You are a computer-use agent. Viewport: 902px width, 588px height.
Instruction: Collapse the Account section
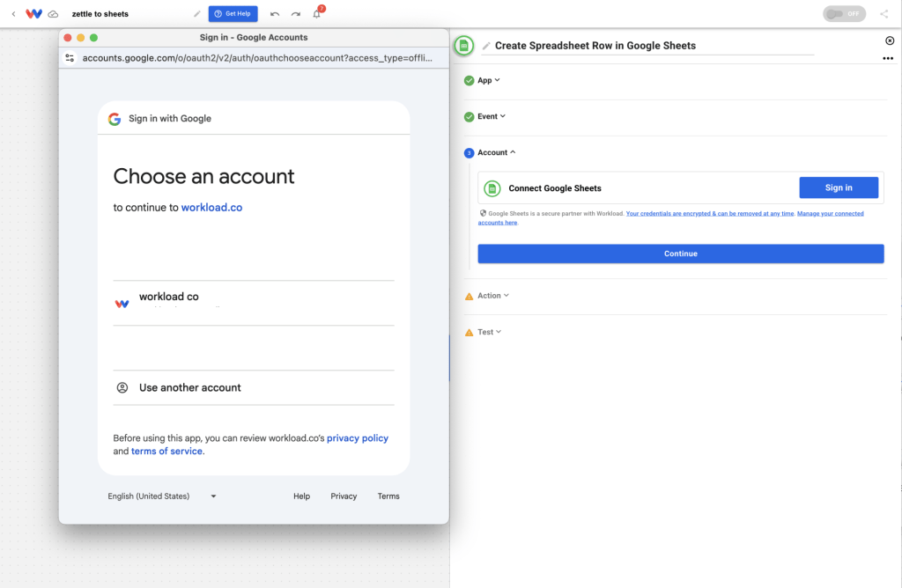pyautogui.click(x=497, y=152)
